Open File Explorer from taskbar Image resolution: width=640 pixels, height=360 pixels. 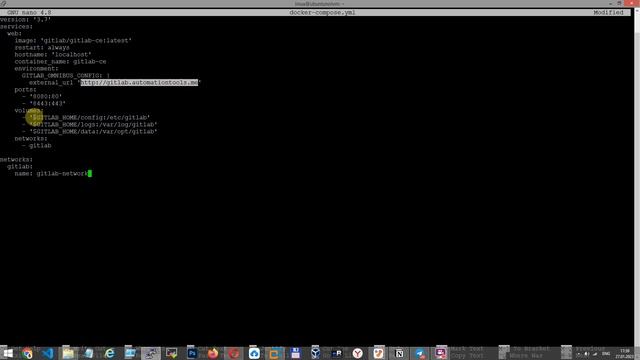coord(68,353)
